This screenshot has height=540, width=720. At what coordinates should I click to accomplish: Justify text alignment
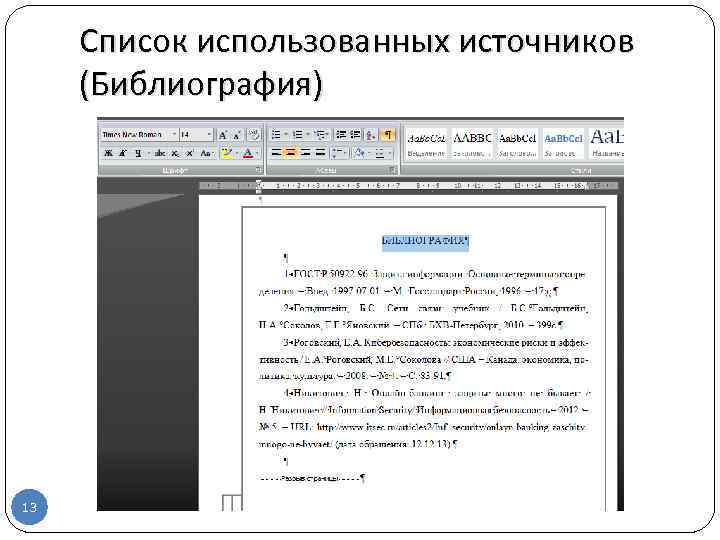(321, 153)
